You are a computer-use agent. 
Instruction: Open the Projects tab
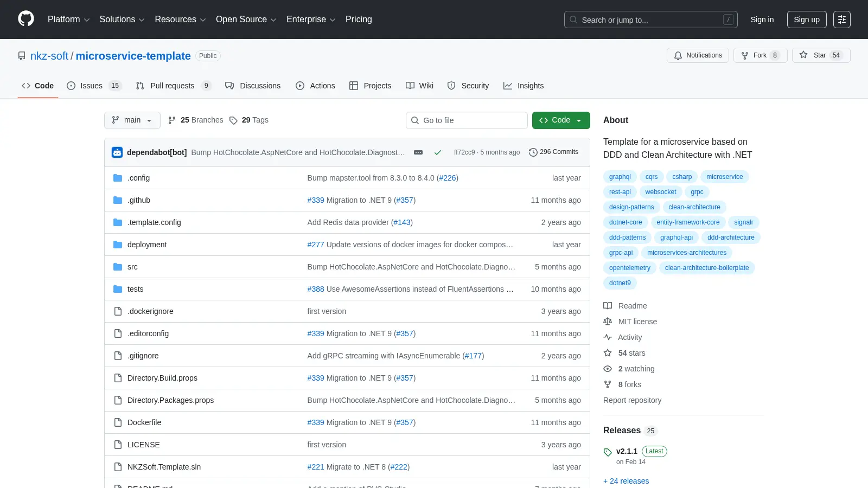[x=370, y=86]
